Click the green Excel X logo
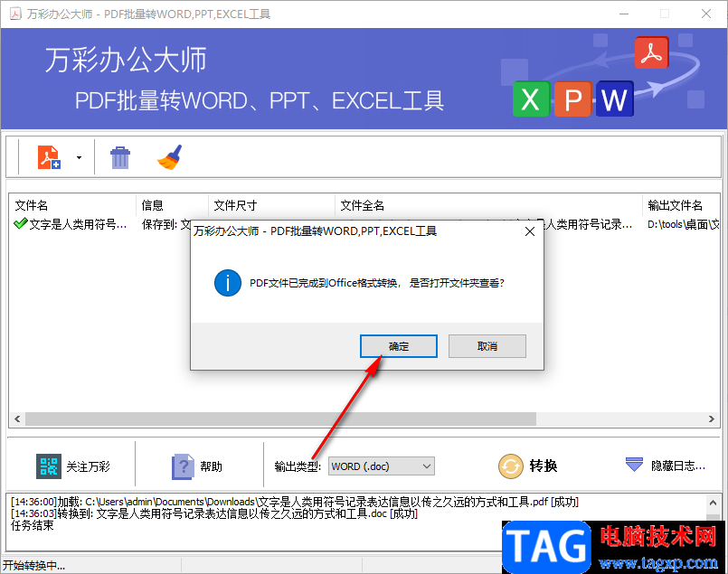Screen dimensions: 728x574 (x=531, y=99)
